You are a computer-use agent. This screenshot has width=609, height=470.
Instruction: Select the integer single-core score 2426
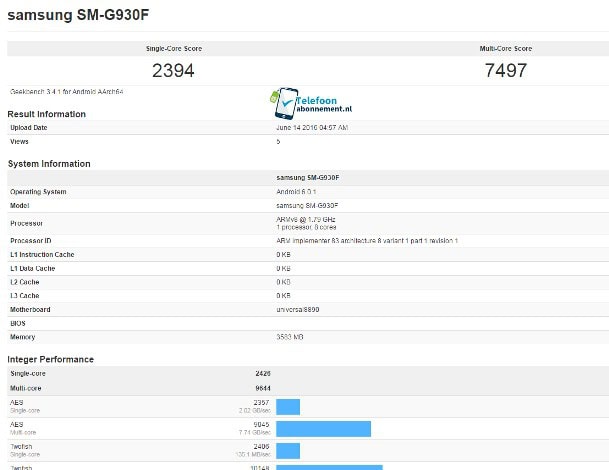tap(263, 373)
